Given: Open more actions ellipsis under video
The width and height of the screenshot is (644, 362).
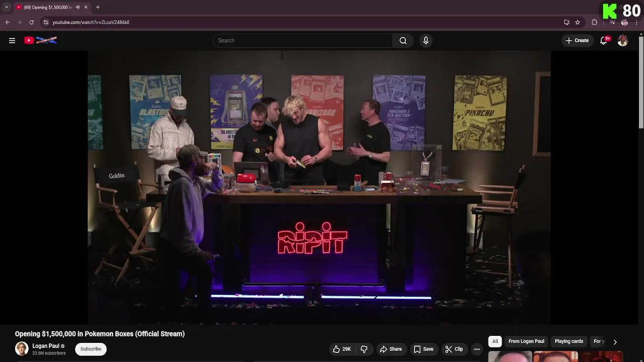Looking at the screenshot, I should click(477, 349).
